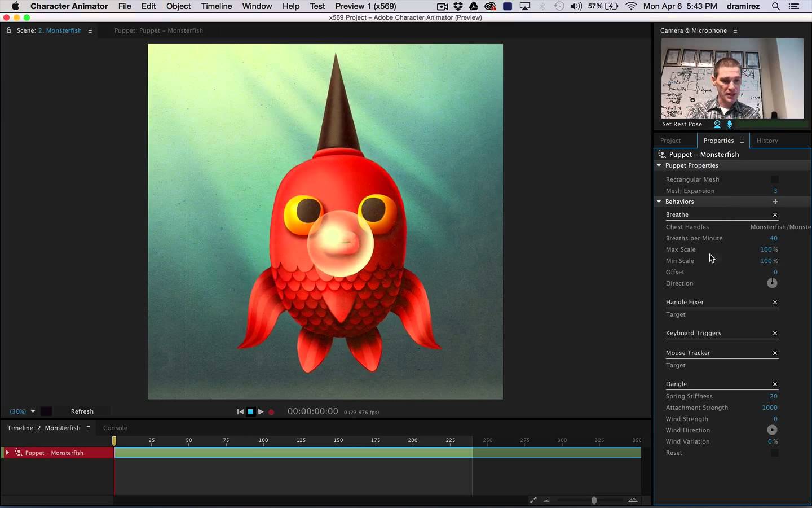Click the stop playback icon

[x=250, y=412]
